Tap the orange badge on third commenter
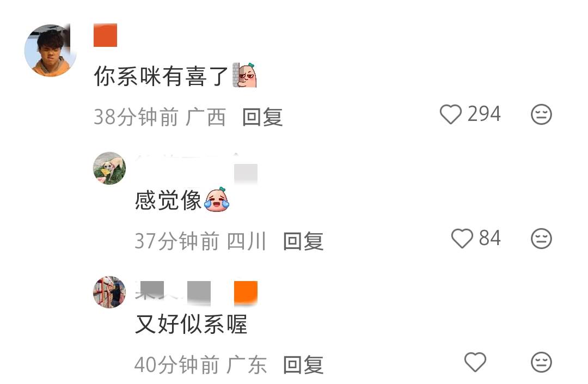 click(246, 292)
